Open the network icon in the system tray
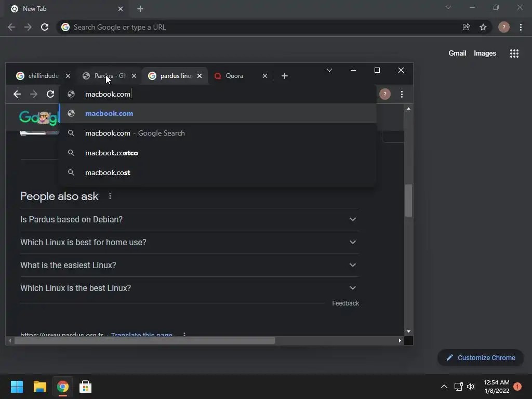Screen dimensions: 532x399 click(x=458, y=387)
